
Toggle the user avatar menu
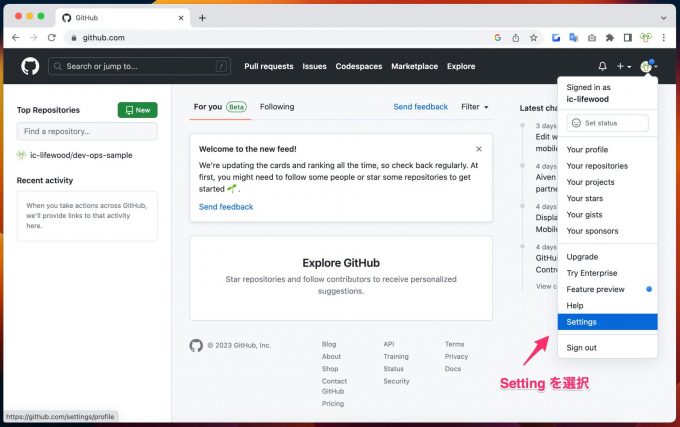647,66
